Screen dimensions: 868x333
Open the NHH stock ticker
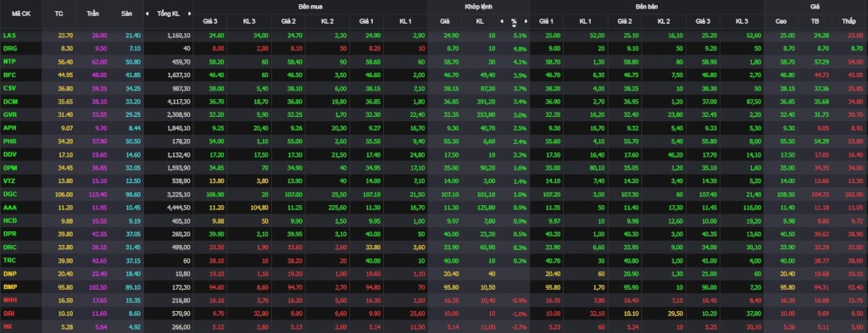pos(9,300)
